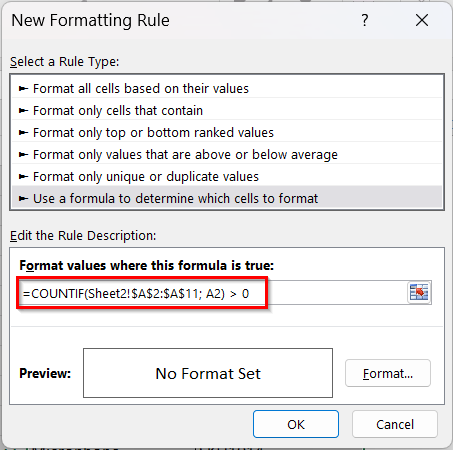Viewport: 453px width, 450px height.
Task: Select Format all cells based on their values
Action: pos(227,89)
